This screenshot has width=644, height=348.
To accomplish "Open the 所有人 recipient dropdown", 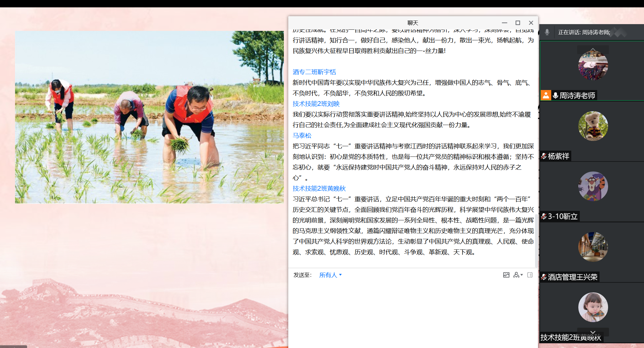I will click(x=330, y=275).
